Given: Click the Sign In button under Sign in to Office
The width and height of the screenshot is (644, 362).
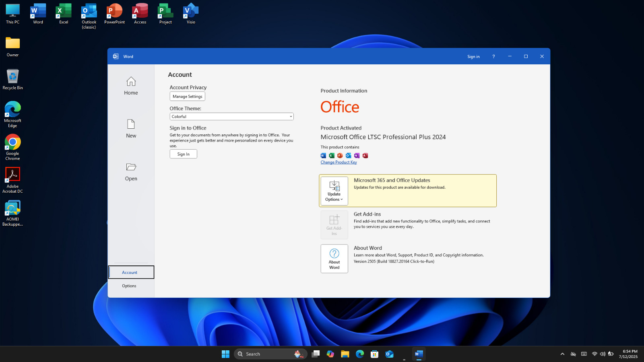Looking at the screenshot, I should [x=184, y=154].
